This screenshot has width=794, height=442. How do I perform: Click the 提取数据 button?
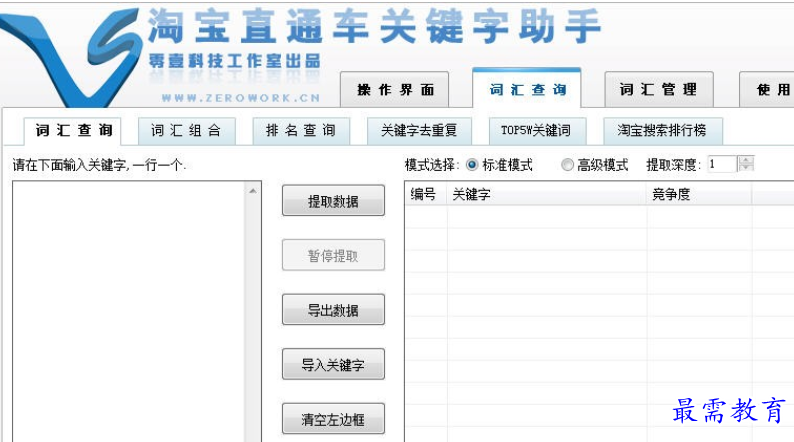[x=333, y=201]
